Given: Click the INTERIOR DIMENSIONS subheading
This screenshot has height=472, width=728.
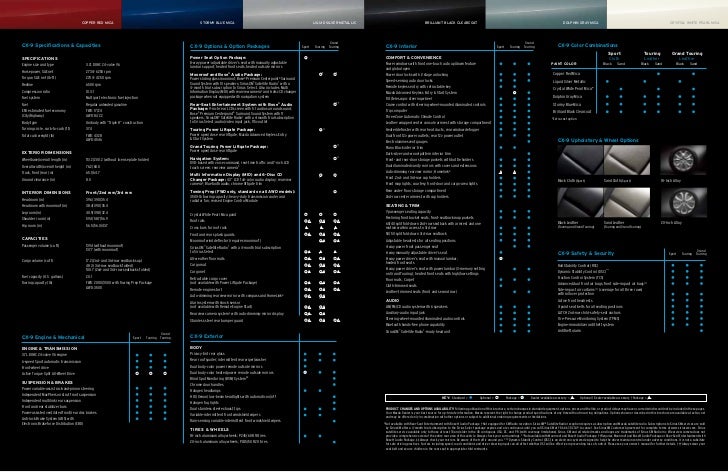Looking at the screenshot, I should [x=46, y=192].
